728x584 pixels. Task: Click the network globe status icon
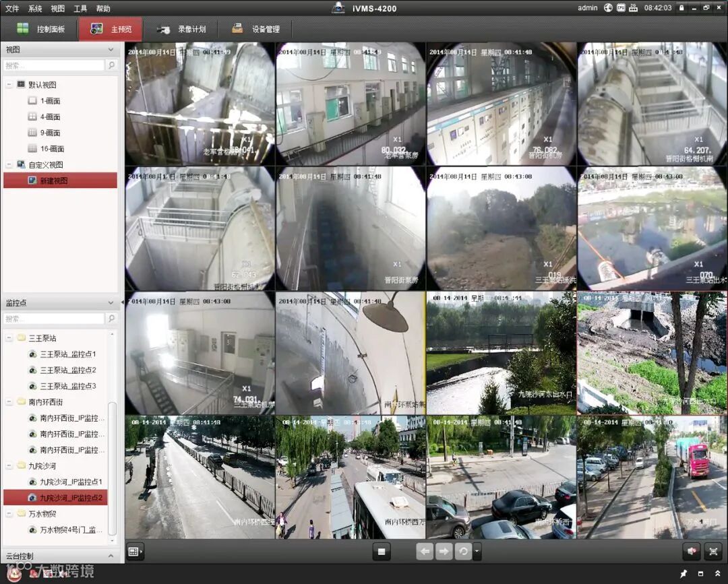608,8
